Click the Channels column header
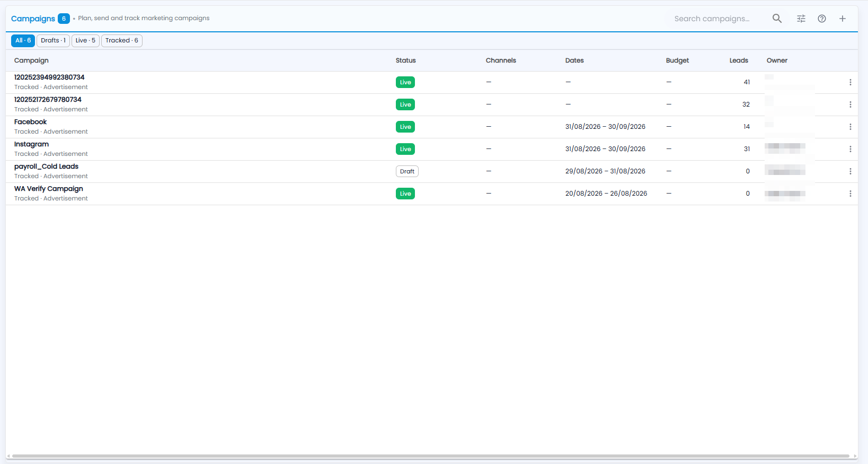868x464 pixels. click(x=501, y=60)
